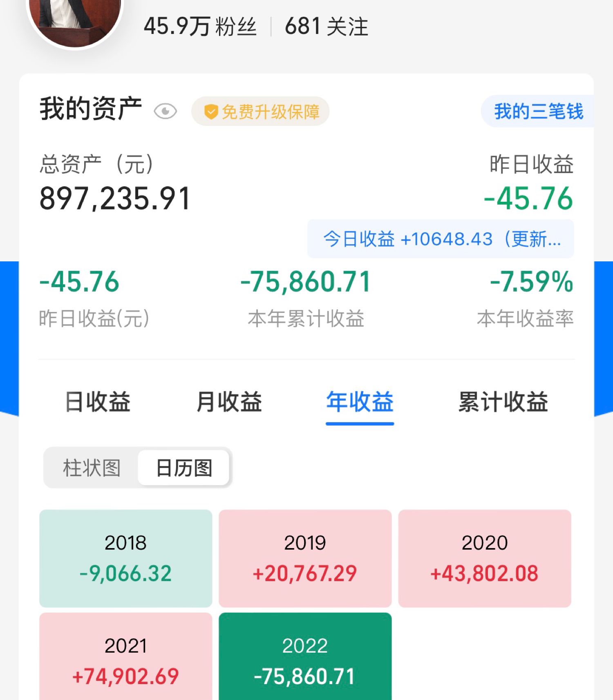Open 我的三笔钱 page
This screenshot has width=613, height=700.
(x=538, y=111)
